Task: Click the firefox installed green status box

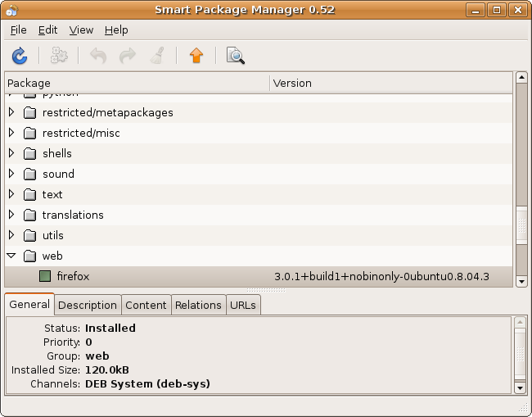Action: coord(45,276)
